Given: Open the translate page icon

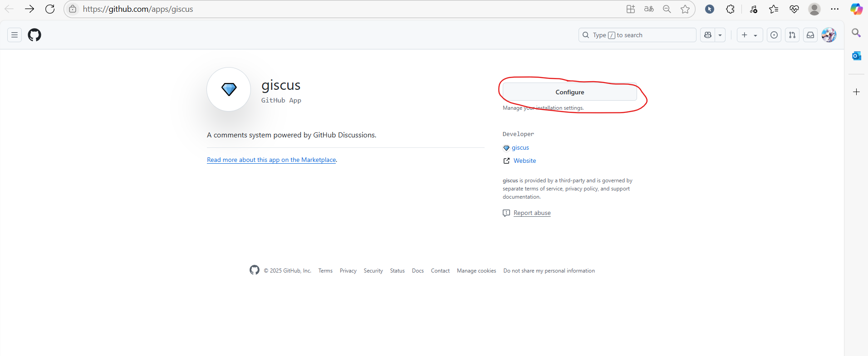Looking at the screenshot, I should [649, 9].
